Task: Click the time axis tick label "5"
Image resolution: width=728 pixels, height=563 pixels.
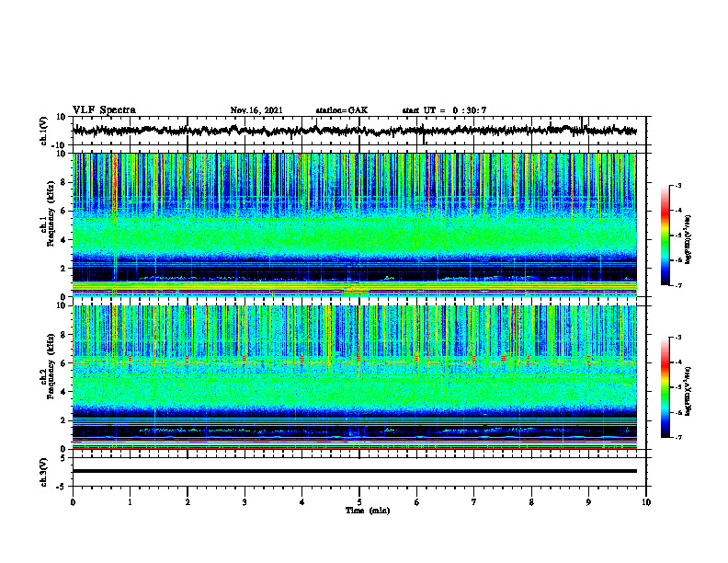Action: 359,502
